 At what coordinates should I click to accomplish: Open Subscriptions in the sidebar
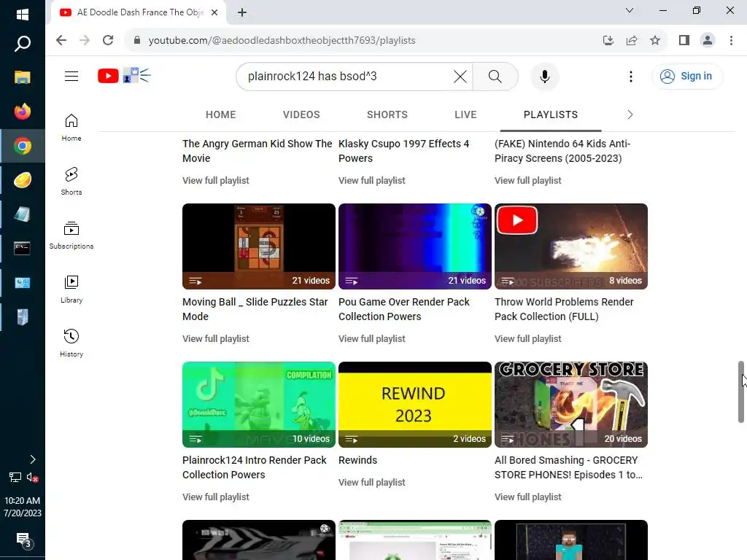(71, 236)
